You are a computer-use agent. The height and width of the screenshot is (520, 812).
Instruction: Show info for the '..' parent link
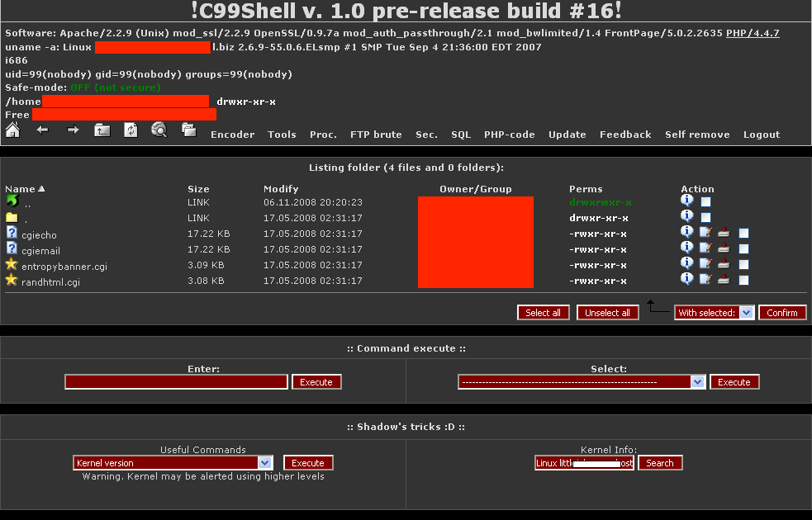[686, 201]
